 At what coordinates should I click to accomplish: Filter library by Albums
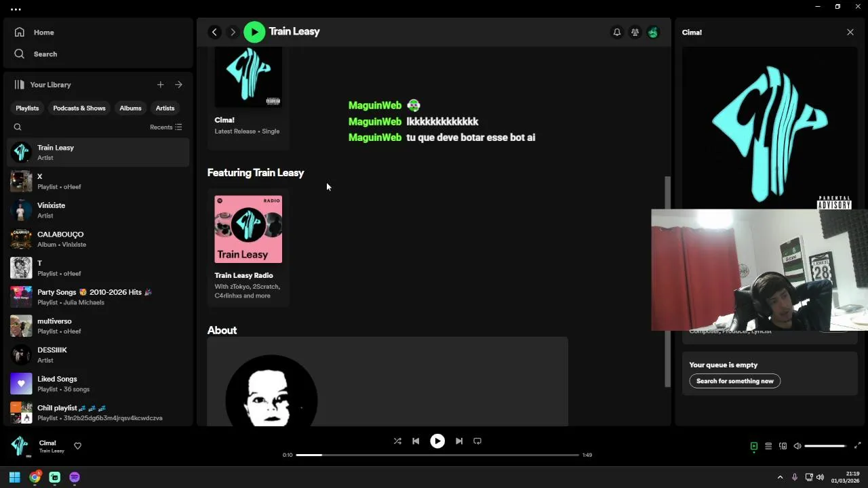(130, 108)
